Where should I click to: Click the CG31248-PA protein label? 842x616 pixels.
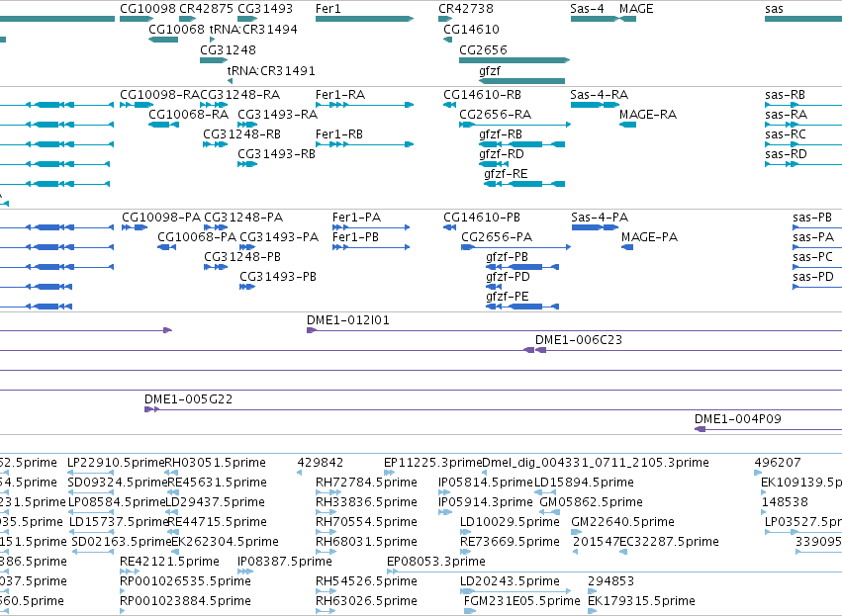click(243, 218)
